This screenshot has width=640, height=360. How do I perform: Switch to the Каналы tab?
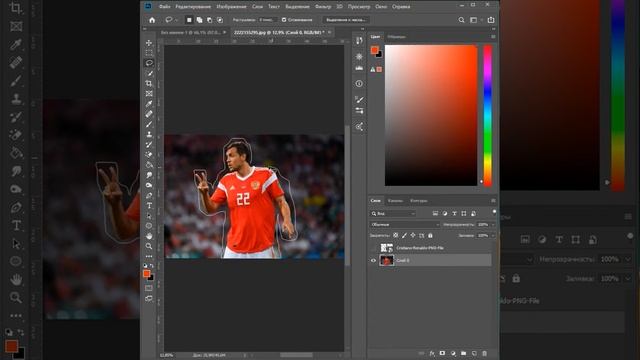395,201
